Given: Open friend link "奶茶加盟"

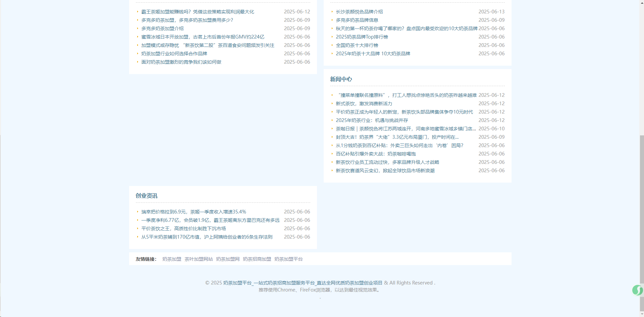Looking at the screenshot, I should [x=171, y=259].
